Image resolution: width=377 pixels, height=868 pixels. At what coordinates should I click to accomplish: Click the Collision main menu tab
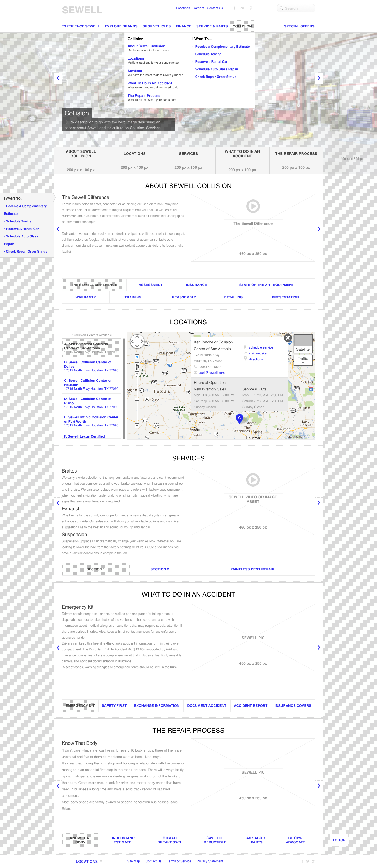tap(242, 26)
